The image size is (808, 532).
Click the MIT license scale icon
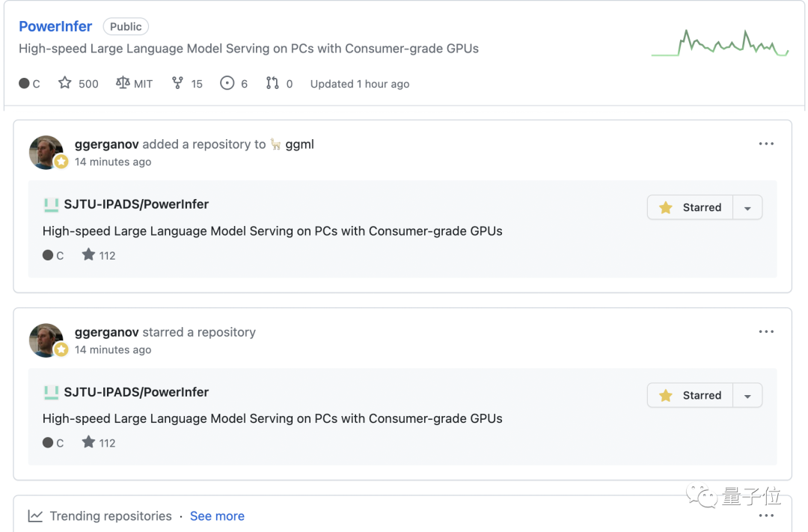click(x=123, y=83)
